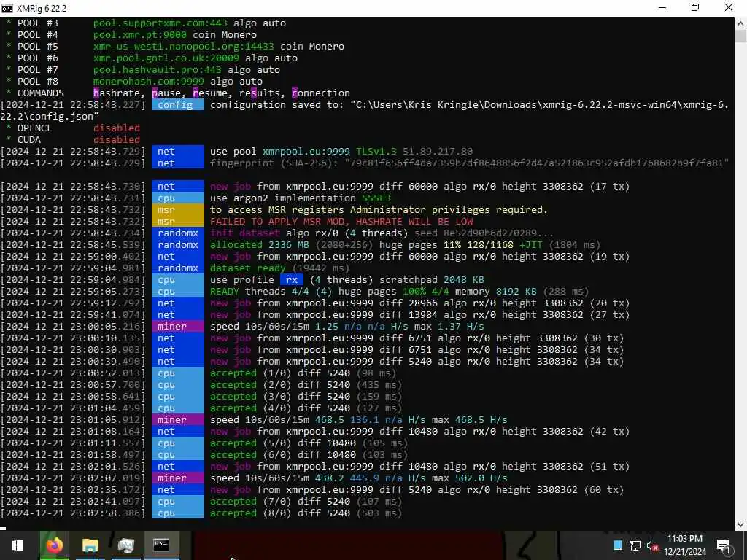The image size is (747, 560).
Task: Click the blue square tray icon
Action: [x=618, y=545]
